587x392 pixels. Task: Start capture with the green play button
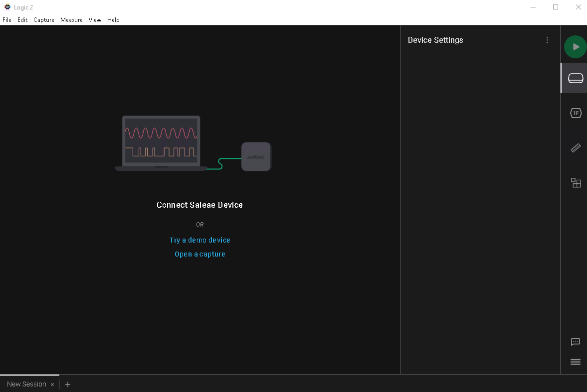point(575,47)
